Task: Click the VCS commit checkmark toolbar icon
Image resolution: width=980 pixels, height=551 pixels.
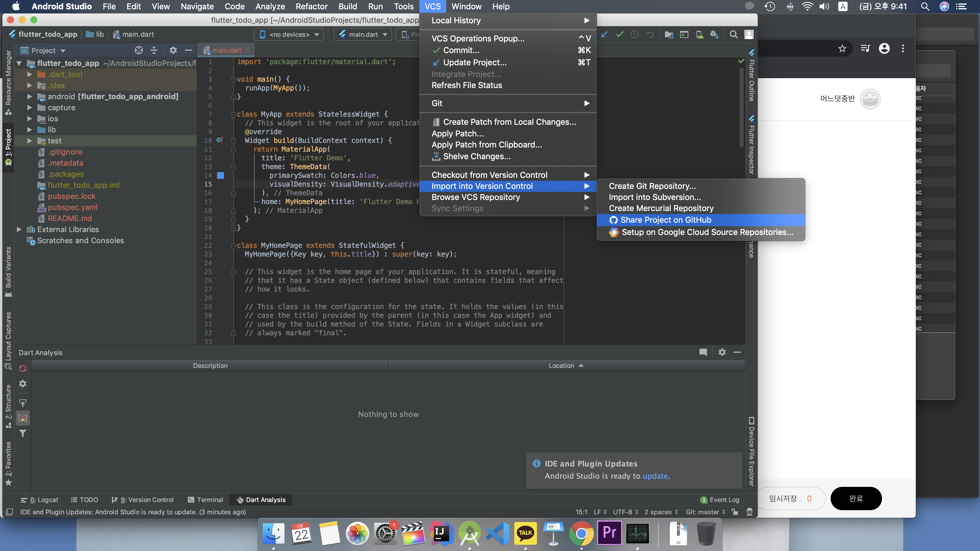Action: coord(620,35)
